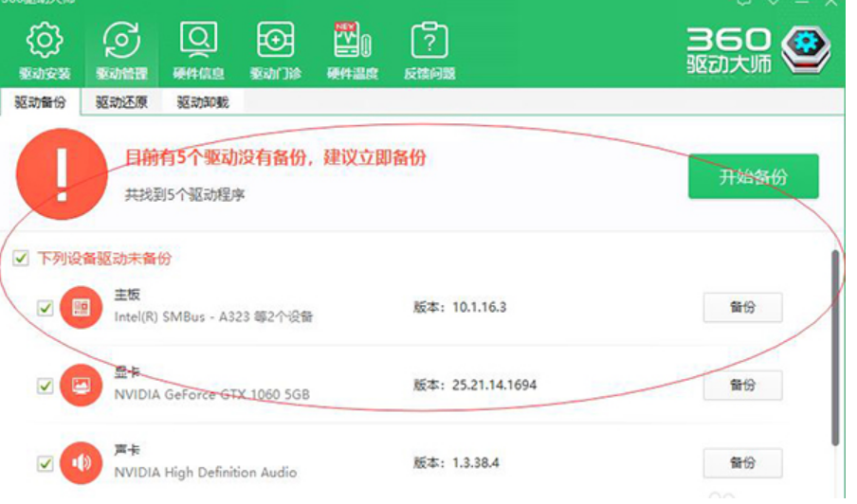857x504 pixels.
Task: Uncheck the 显卡 driver checkbox
Action: click(x=45, y=387)
